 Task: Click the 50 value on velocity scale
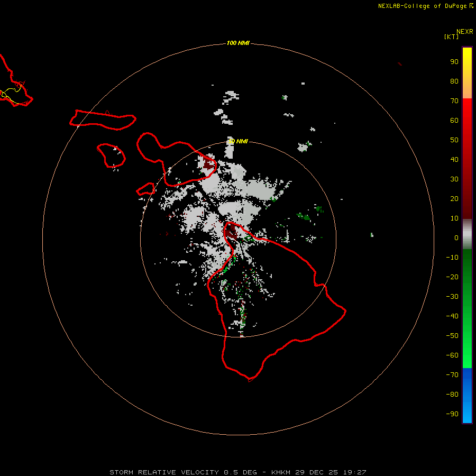454,140
